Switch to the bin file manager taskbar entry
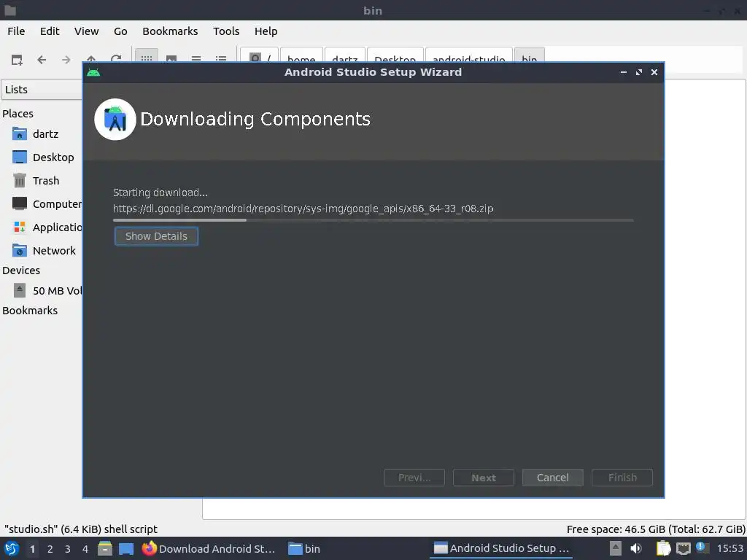The height and width of the screenshot is (560, 747). coord(304,548)
